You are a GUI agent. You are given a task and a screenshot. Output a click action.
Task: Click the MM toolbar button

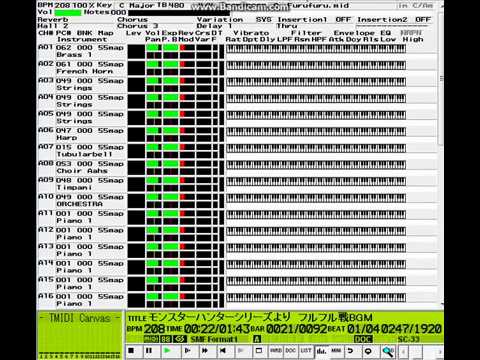(336, 351)
